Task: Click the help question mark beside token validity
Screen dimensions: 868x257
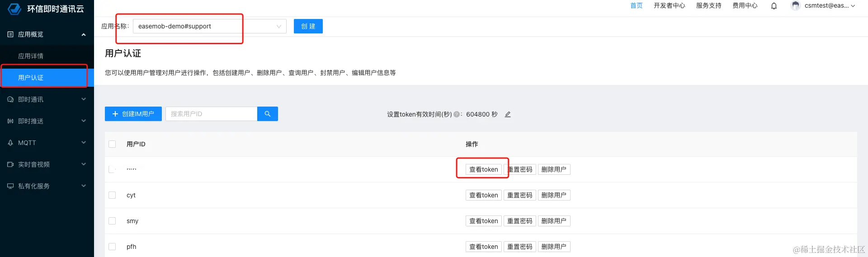Action: [x=457, y=114]
